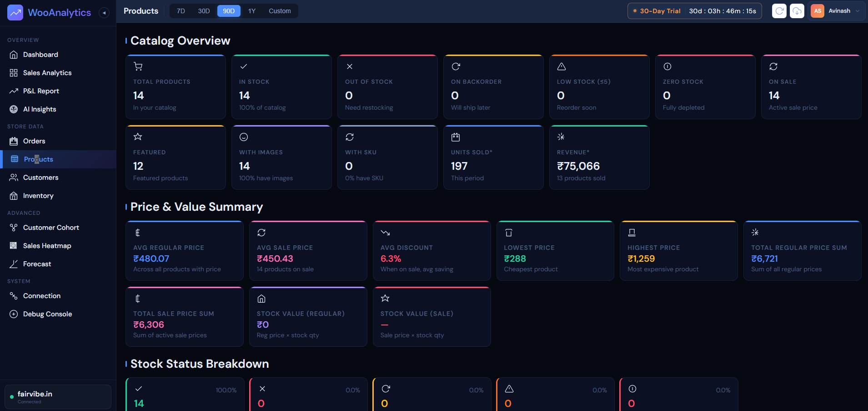Open Forecast via its chart icon

14,264
